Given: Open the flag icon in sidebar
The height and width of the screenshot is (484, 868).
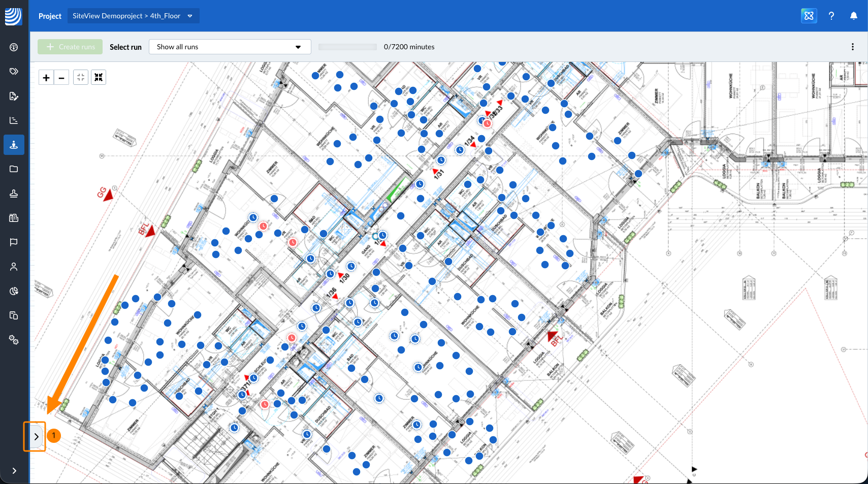Looking at the screenshot, I should (14, 242).
